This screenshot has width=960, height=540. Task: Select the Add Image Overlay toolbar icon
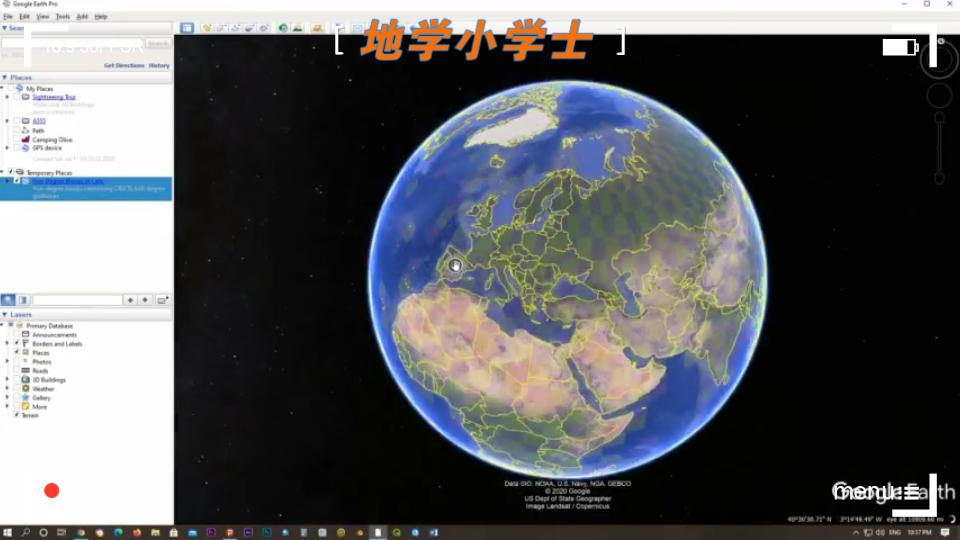tap(249, 28)
